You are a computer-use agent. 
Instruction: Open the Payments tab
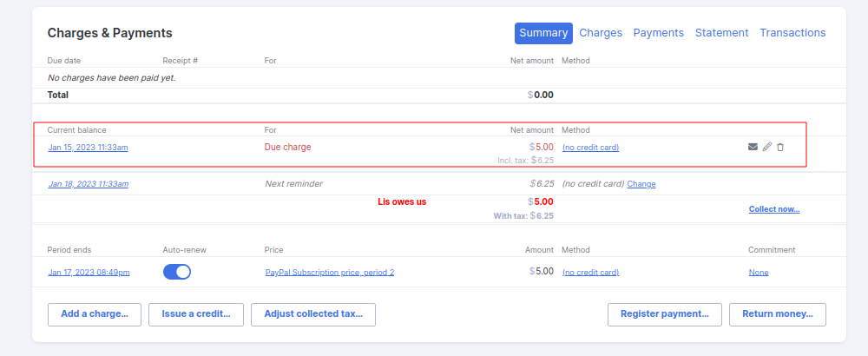click(x=658, y=33)
